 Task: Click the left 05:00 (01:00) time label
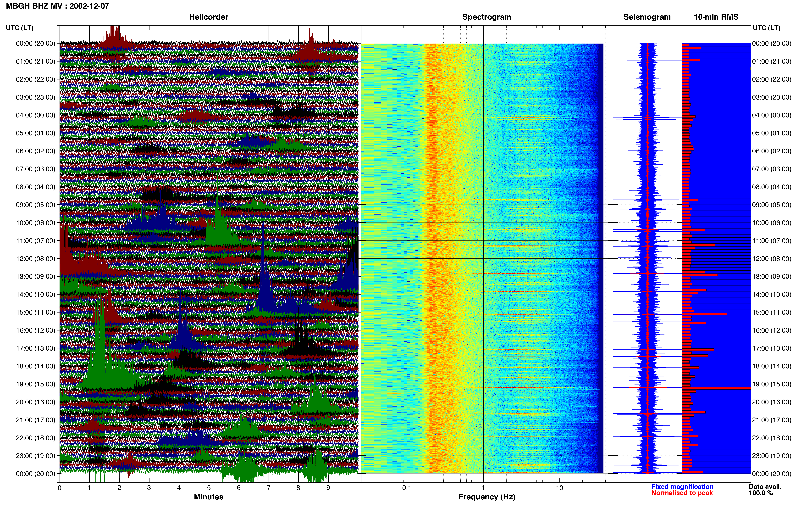[x=35, y=133]
